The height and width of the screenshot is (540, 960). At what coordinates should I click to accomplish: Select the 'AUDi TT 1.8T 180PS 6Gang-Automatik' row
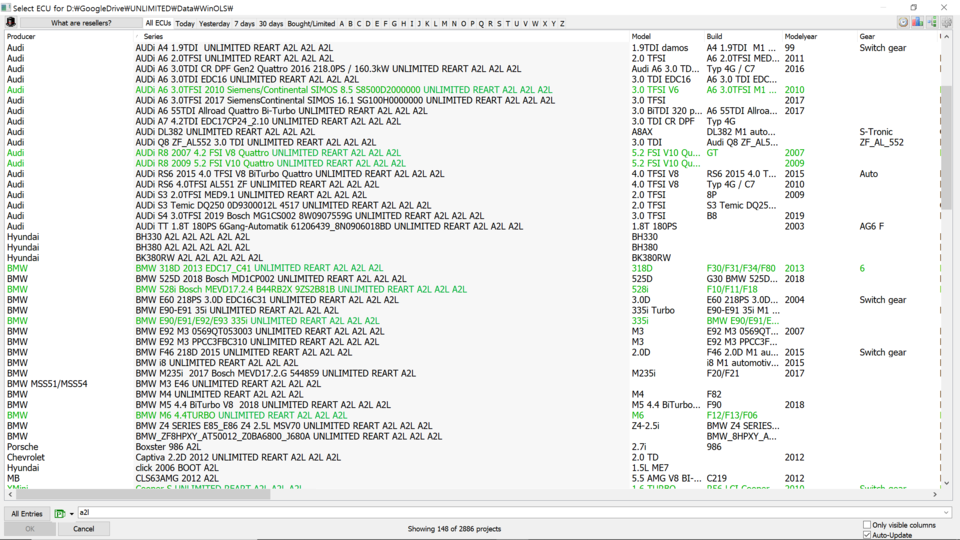pos(471,227)
